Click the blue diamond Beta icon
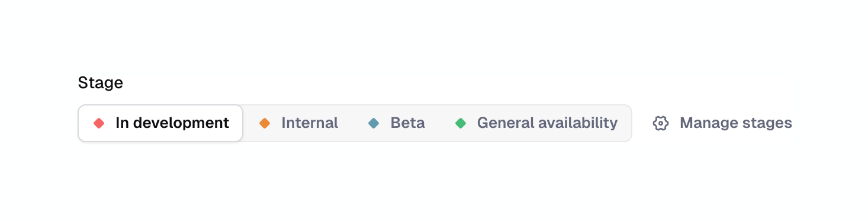868x221 pixels. (374, 123)
